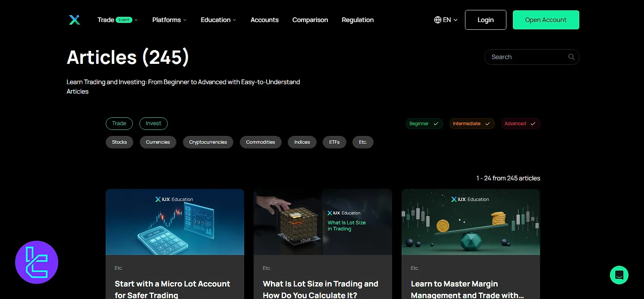Click the green Open Account button
Image resolution: width=644 pixels, height=299 pixels.
click(546, 19)
